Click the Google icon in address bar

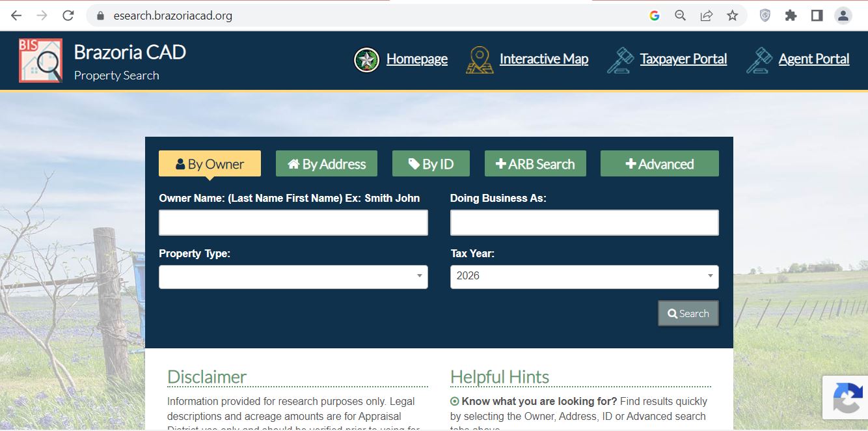[655, 16]
